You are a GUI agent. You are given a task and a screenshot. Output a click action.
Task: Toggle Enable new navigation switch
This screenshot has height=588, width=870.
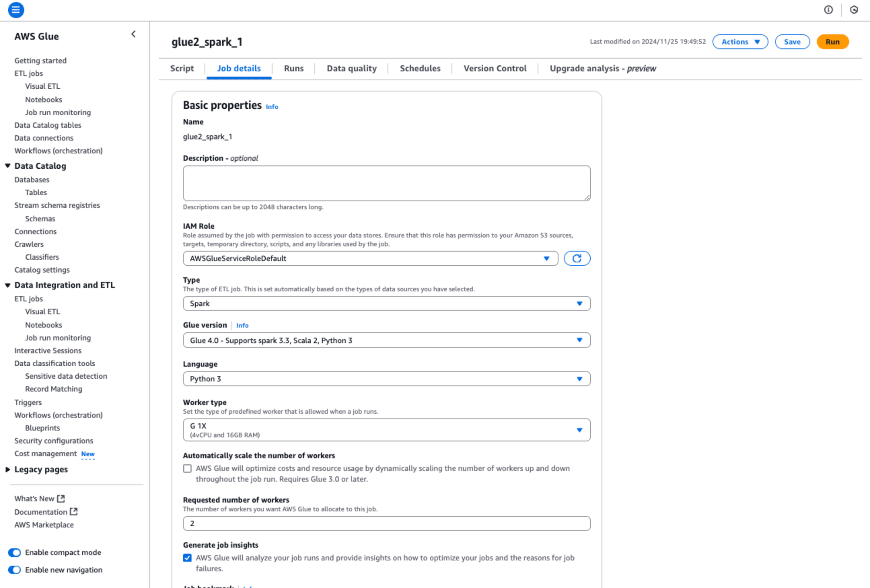13,570
